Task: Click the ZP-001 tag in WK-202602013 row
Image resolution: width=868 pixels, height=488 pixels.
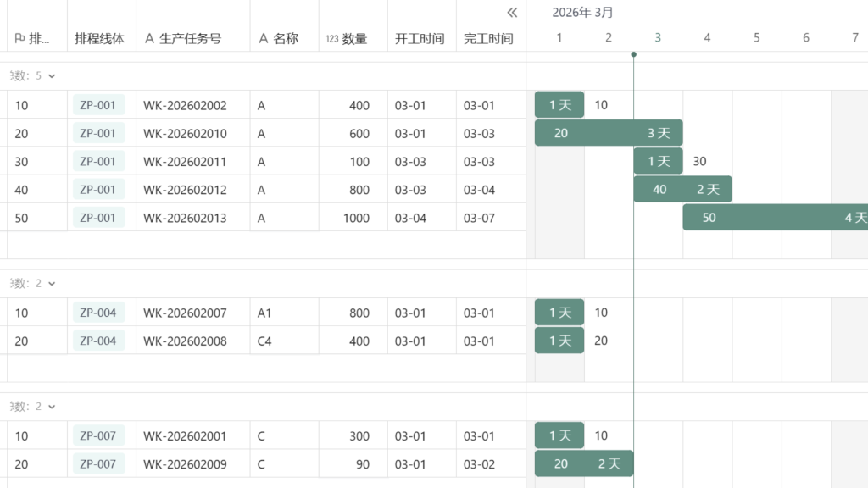Action: pos(98,218)
